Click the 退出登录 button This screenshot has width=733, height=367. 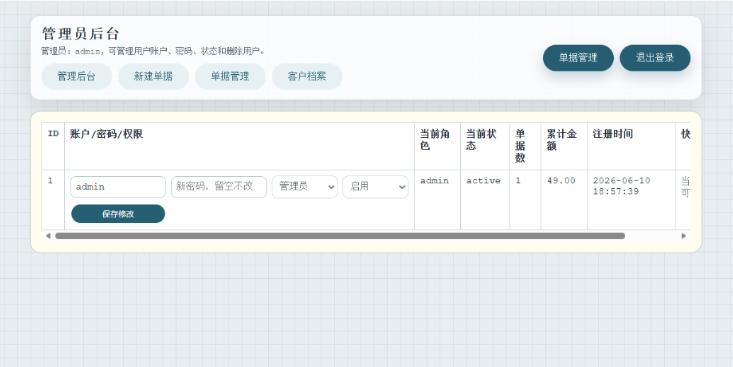[655, 58]
